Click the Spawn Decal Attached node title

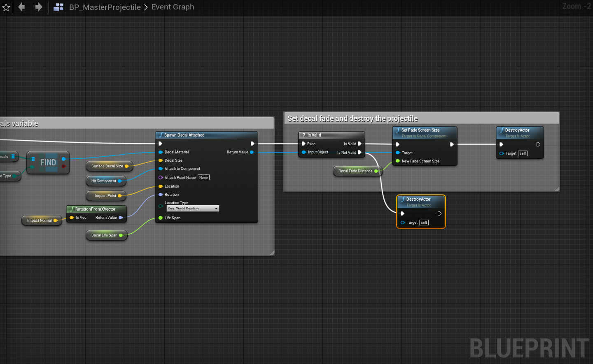coord(184,135)
